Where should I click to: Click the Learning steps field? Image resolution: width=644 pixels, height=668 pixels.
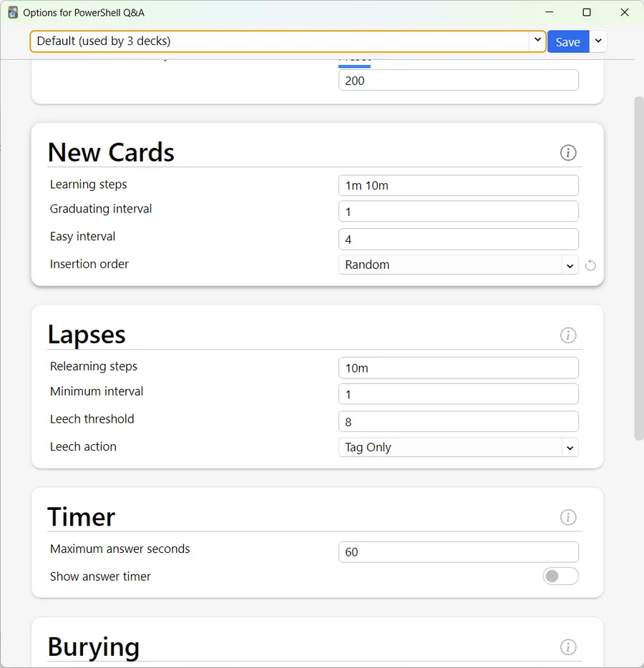point(458,185)
